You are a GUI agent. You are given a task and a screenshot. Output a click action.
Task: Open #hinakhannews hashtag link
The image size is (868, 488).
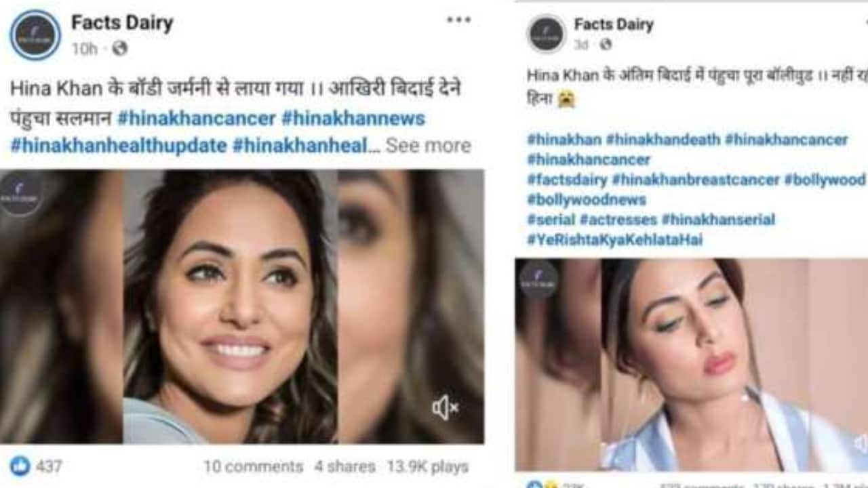(353, 119)
